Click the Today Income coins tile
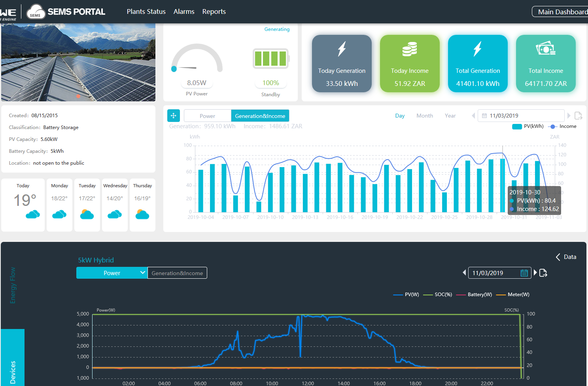The height and width of the screenshot is (386, 588). click(410, 63)
